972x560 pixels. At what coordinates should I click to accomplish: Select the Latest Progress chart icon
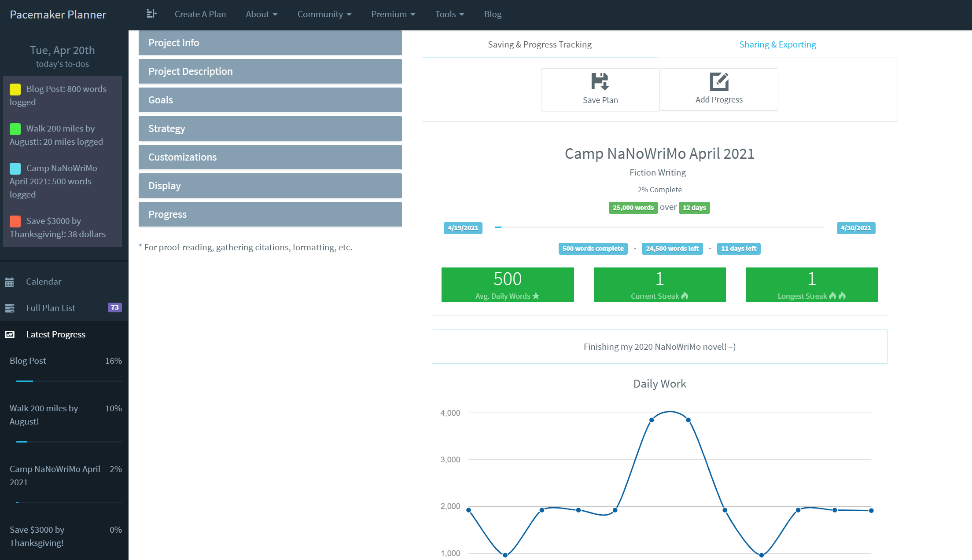click(x=10, y=334)
